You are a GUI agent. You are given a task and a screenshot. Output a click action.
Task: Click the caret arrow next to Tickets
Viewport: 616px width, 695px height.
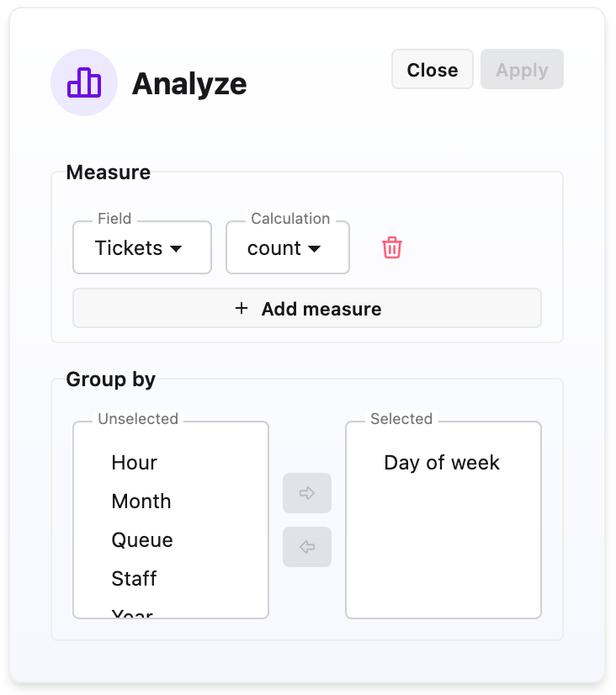click(176, 249)
